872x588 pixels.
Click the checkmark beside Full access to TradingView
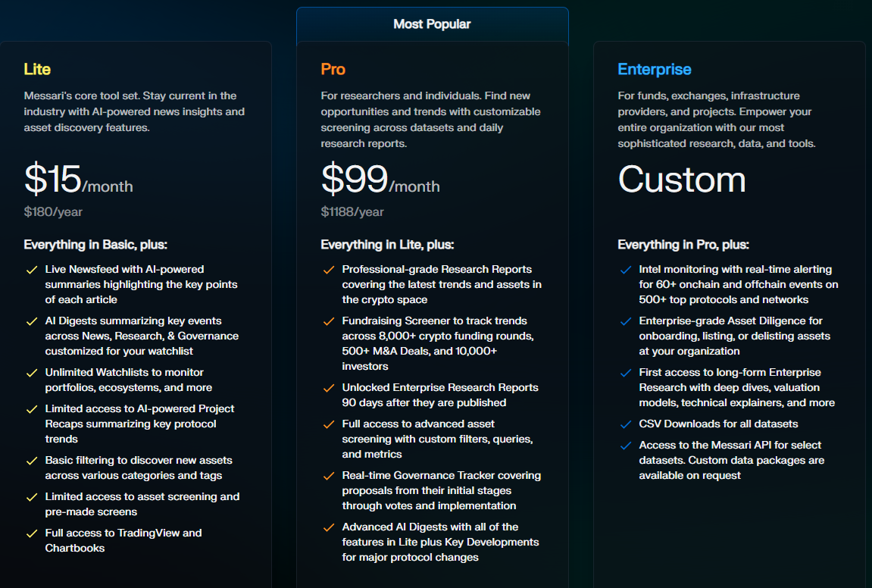(x=31, y=533)
